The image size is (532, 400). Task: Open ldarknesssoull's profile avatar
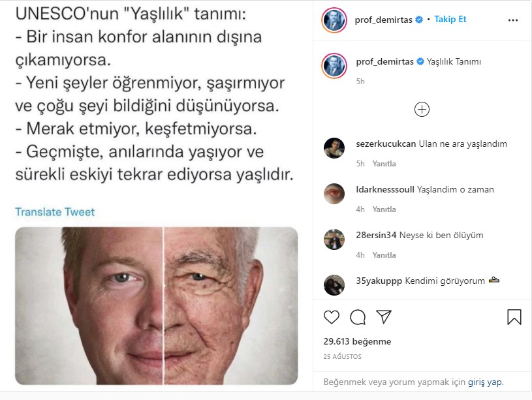click(334, 194)
